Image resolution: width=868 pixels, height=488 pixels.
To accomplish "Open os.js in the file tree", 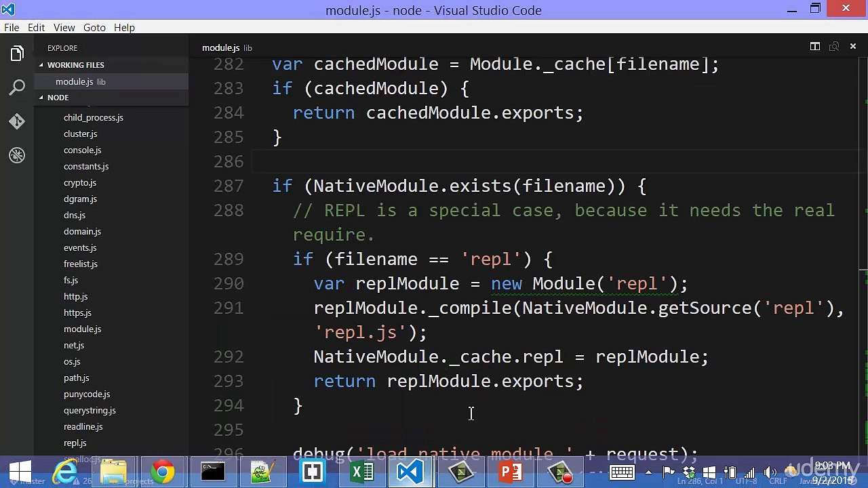I will point(72,362).
